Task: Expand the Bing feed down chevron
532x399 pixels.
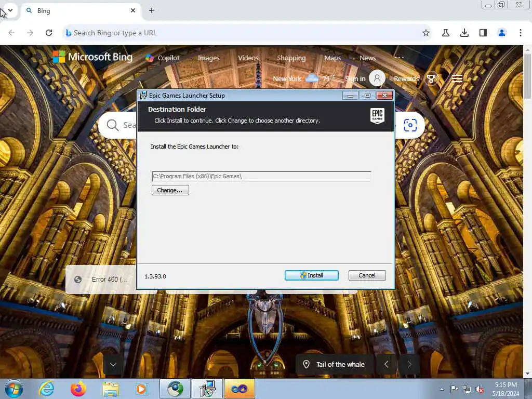Action: [x=113, y=364]
